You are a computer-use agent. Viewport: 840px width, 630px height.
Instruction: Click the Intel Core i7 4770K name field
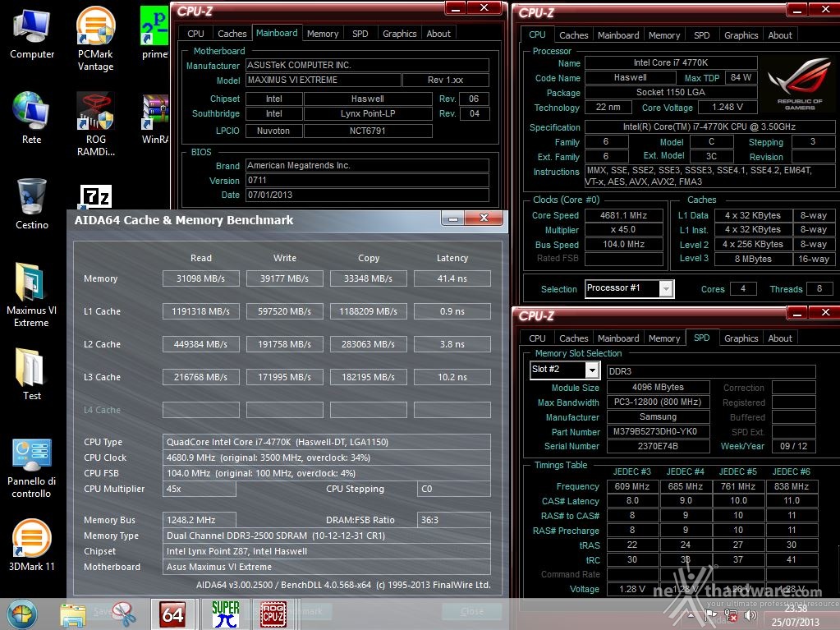[x=671, y=62]
